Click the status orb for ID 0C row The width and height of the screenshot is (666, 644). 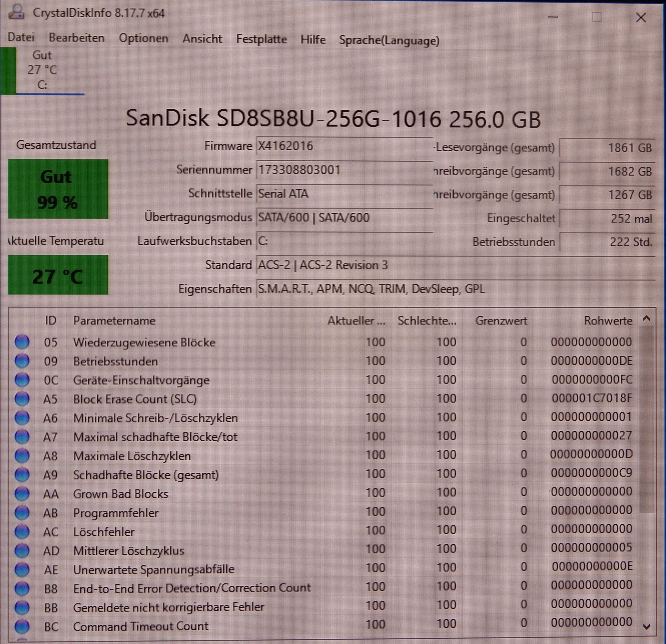pyautogui.click(x=22, y=380)
